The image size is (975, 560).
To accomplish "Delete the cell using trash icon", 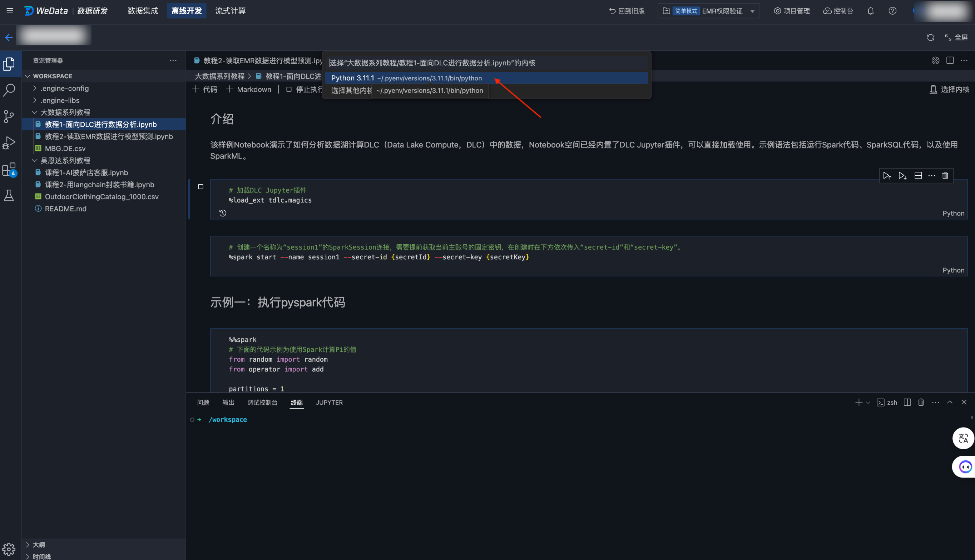I will click(945, 176).
